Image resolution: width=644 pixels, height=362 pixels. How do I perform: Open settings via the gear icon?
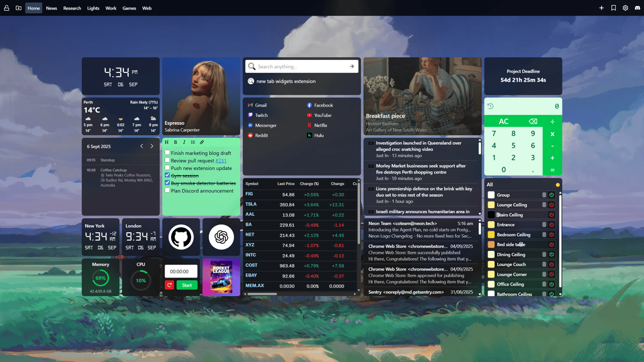(x=625, y=8)
